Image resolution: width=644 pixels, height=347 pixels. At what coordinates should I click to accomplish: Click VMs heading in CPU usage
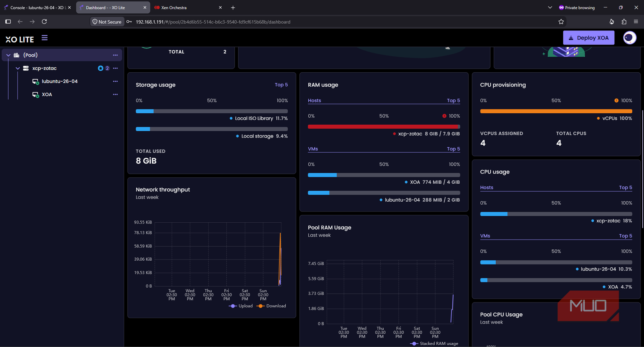(485, 236)
